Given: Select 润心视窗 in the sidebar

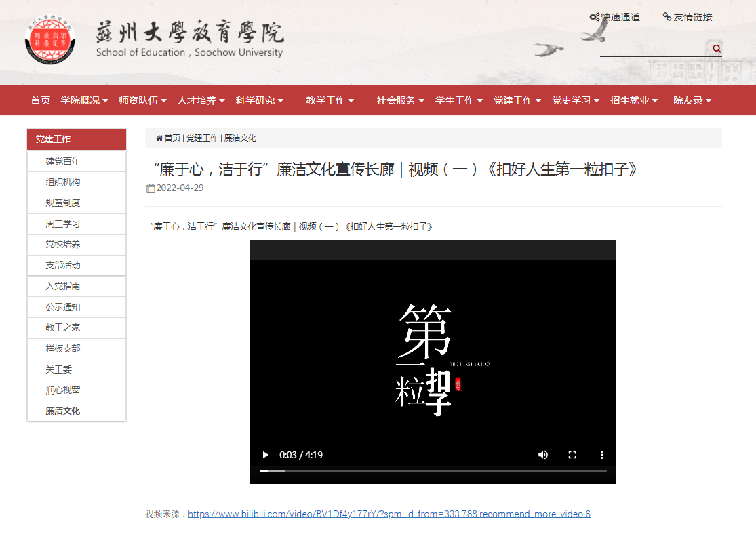Looking at the screenshot, I should click(x=63, y=390).
